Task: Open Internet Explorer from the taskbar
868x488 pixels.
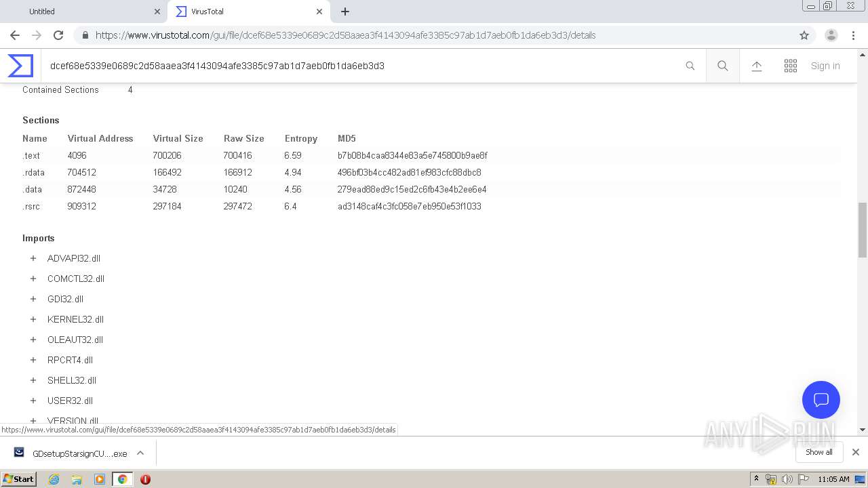Action: click(x=54, y=479)
